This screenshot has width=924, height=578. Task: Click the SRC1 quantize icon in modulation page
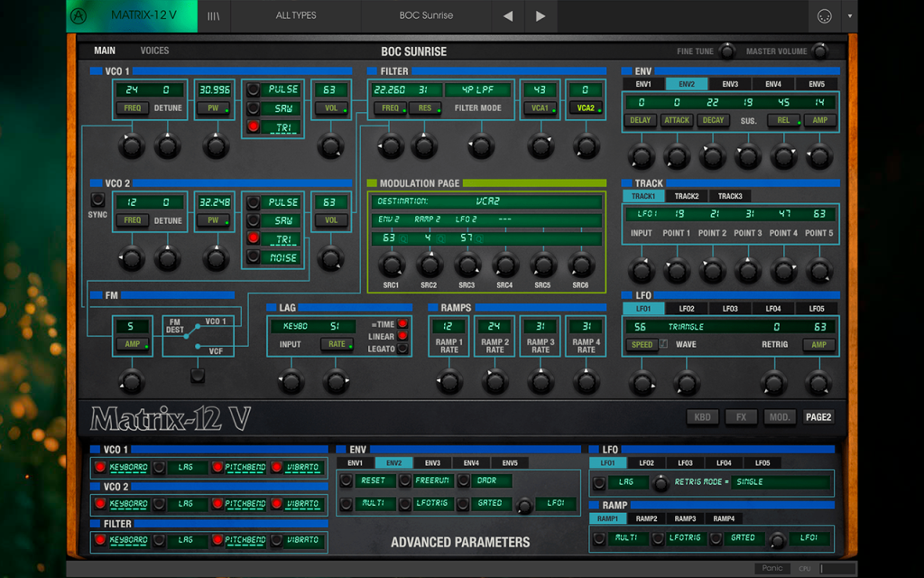(x=403, y=238)
